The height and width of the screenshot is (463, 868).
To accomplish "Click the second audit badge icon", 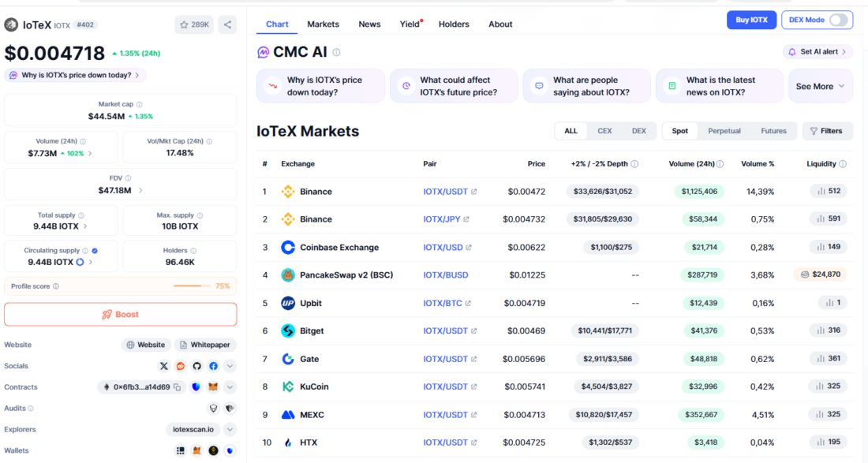I will pyautogui.click(x=230, y=409).
